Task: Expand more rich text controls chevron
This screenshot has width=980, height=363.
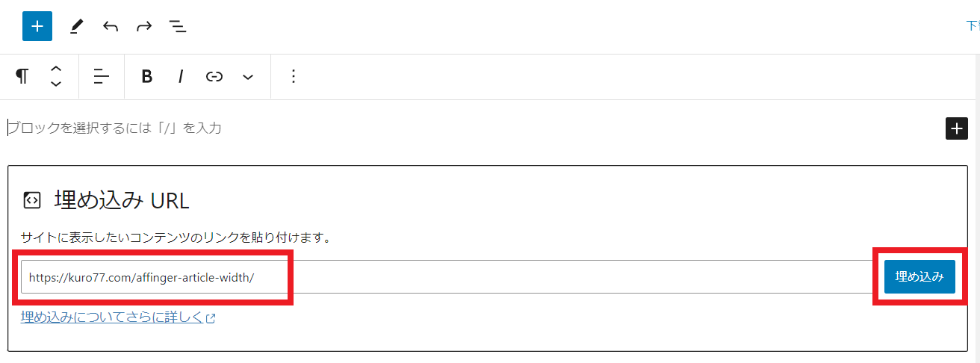Action: click(x=248, y=77)
